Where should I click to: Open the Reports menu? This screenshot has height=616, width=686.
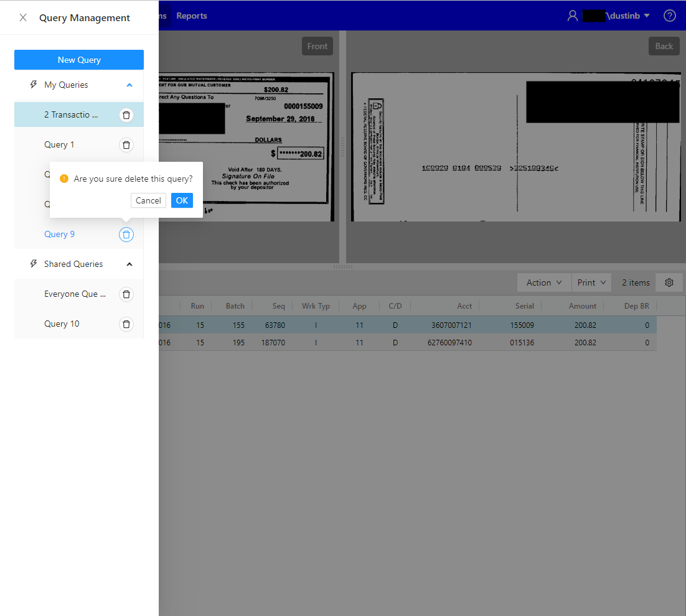tap(191, 16)
